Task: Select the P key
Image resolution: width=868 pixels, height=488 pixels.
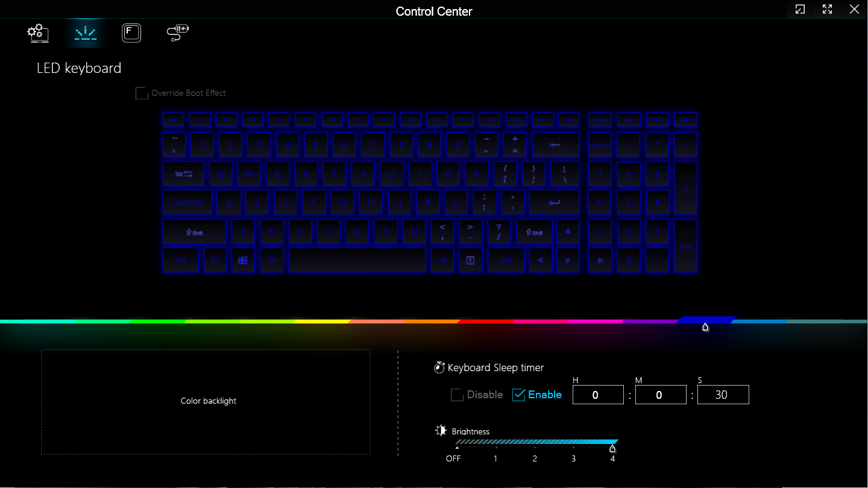Action: (477, 174)
